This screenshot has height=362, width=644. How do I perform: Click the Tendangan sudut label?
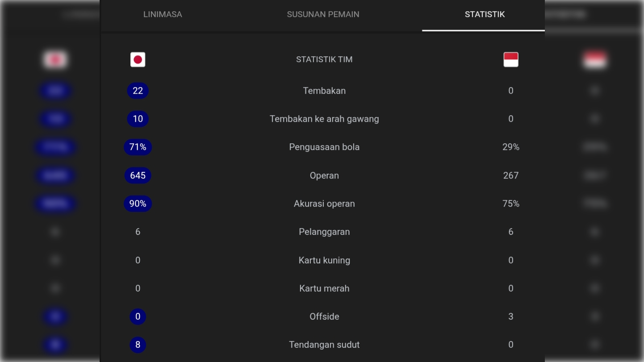[x=324, y=345]
